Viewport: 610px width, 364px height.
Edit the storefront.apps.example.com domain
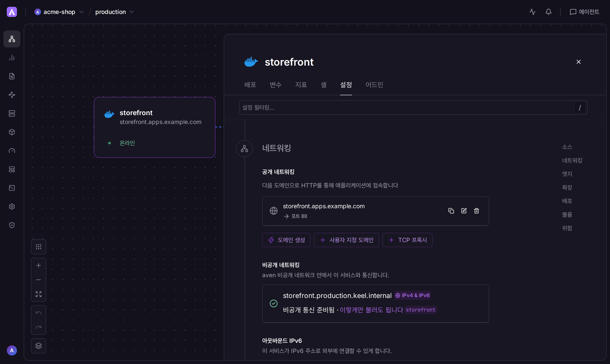point(464,211)
